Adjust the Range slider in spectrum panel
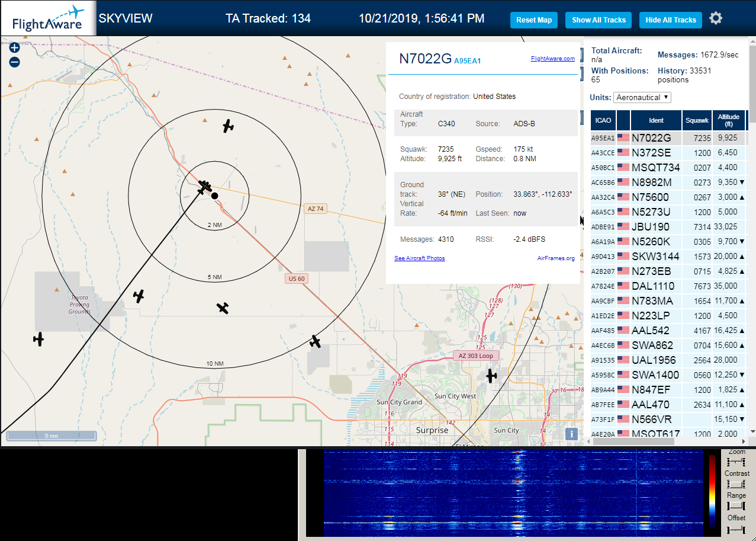This screenshot has height=541, width=756. (736, 505)
